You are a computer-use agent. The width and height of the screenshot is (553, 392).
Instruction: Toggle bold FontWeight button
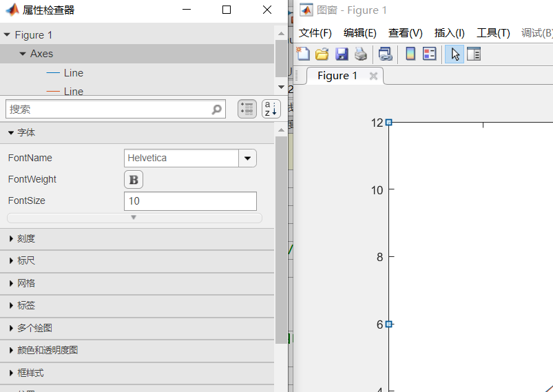click(x=134, y=180)
